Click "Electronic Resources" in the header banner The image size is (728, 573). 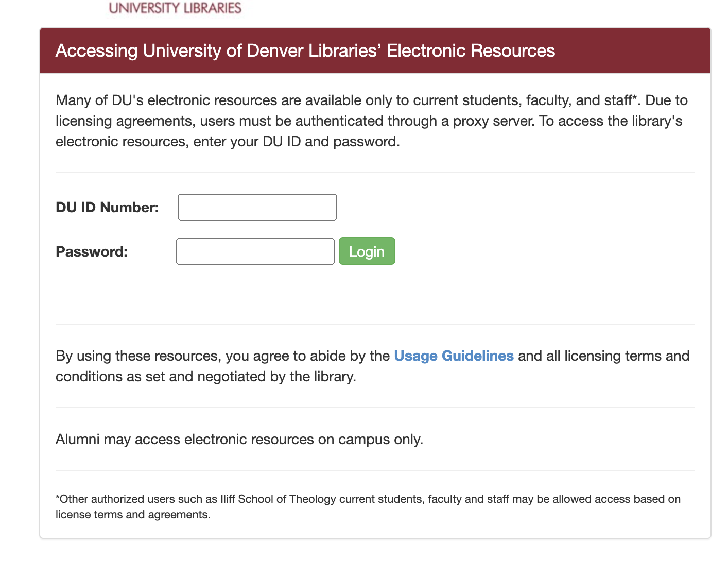click(471, 51)
